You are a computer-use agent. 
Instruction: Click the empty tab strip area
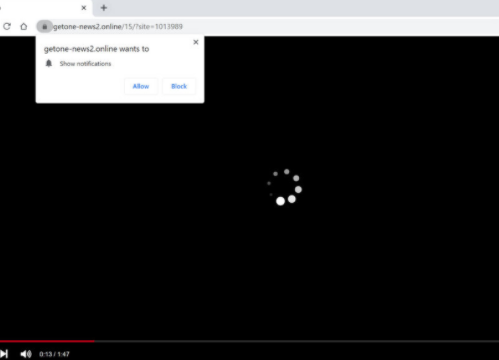point(300,8)
